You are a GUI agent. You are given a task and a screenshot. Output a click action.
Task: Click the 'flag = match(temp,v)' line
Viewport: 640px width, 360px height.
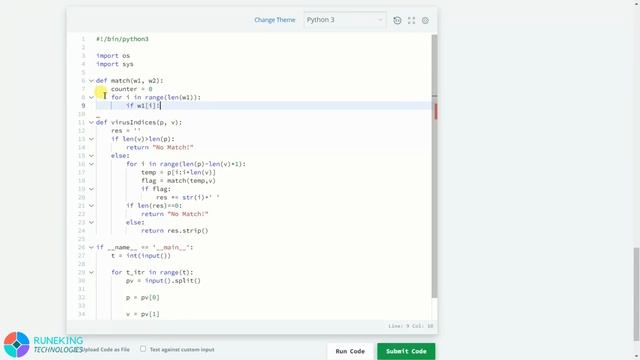178,180
